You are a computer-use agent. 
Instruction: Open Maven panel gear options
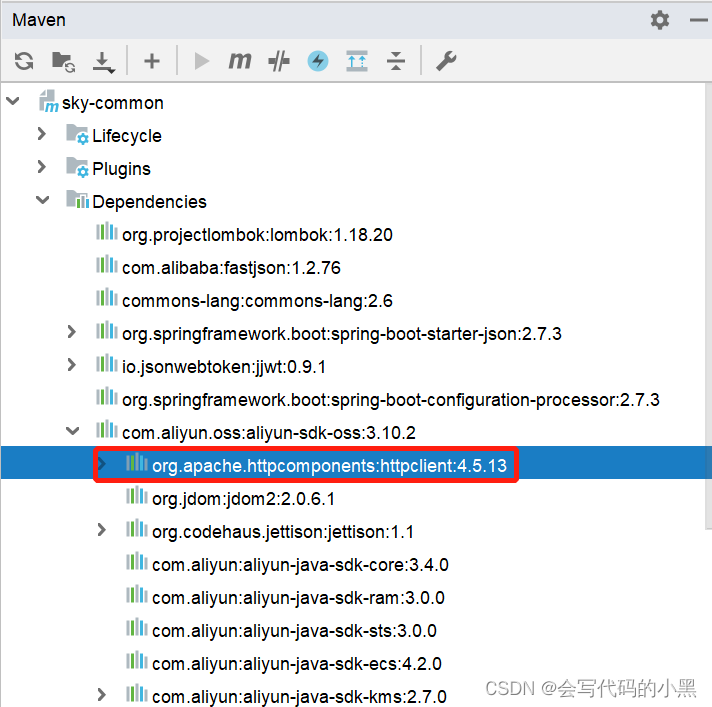(x=660, y=20)
